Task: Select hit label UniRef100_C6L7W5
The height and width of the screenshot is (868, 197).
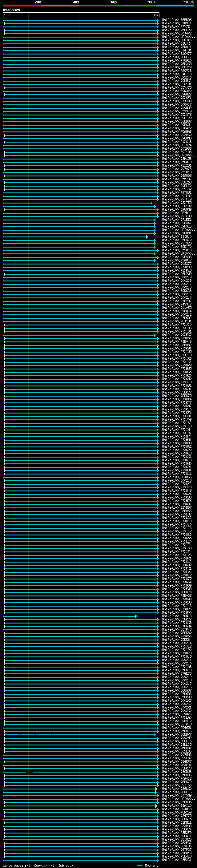Action: pyautogui.click(x=177, y=274)
